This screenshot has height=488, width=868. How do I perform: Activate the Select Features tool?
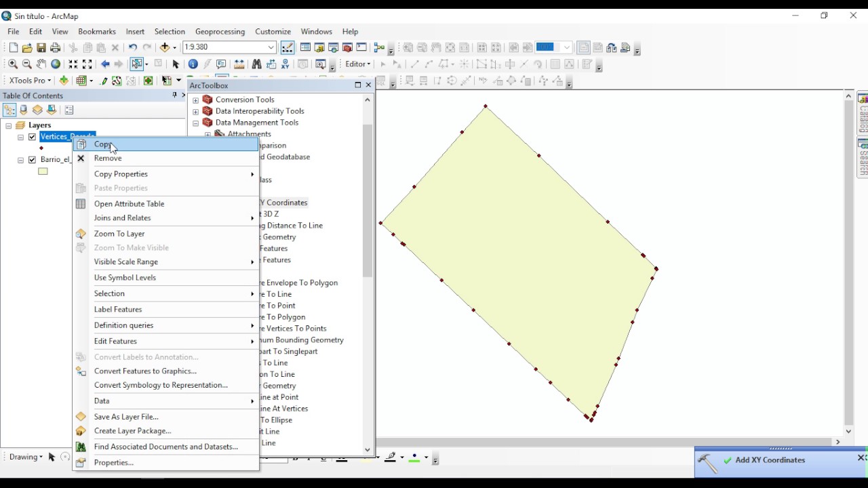coord(138,64)
